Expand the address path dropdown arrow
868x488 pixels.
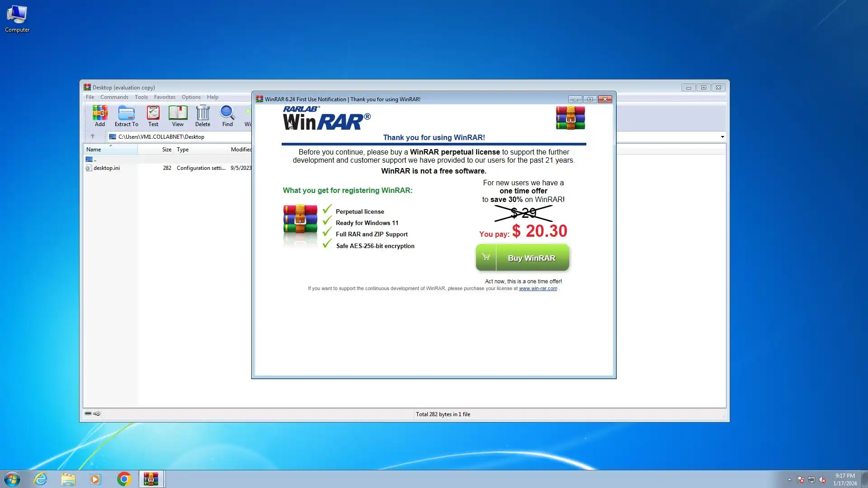[x=722, y=137]
